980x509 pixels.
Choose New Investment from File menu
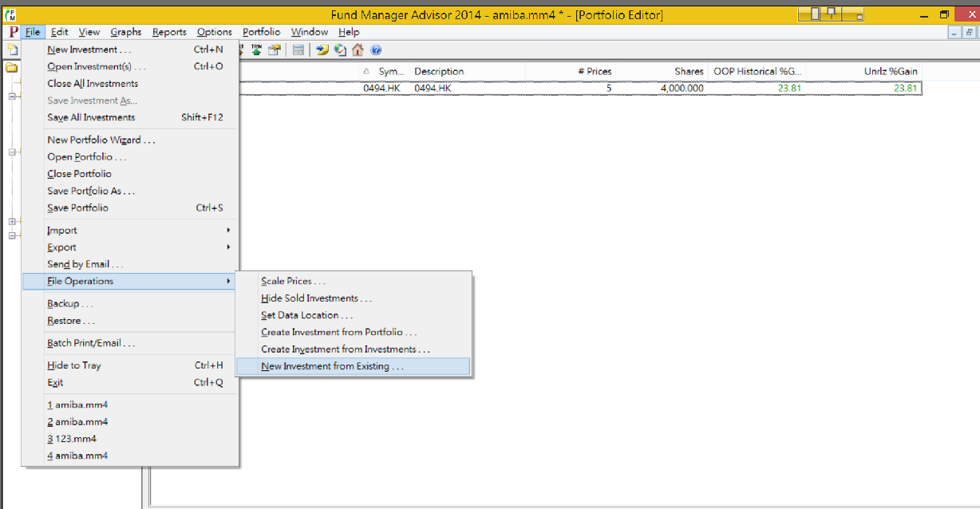[130, 49]
